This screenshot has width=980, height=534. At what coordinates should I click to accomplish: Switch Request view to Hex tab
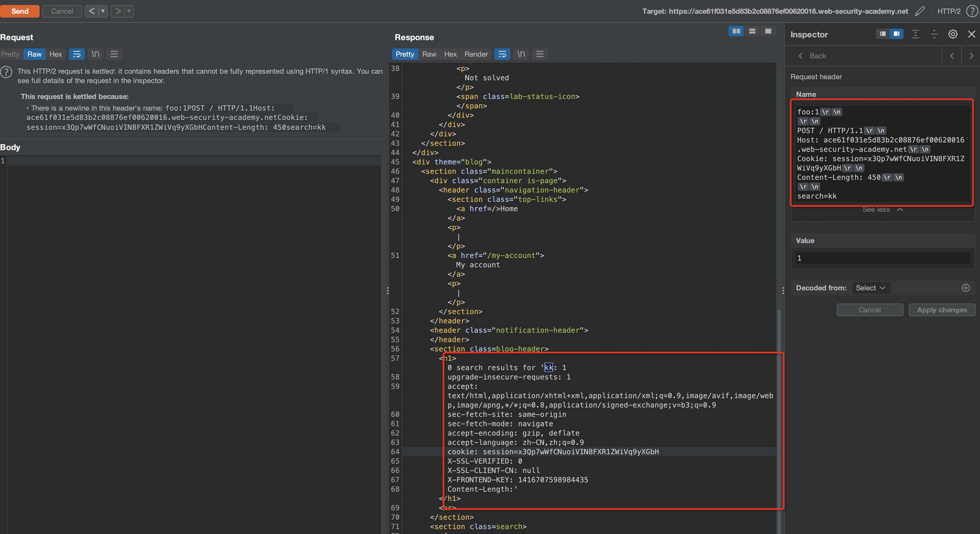56,54
